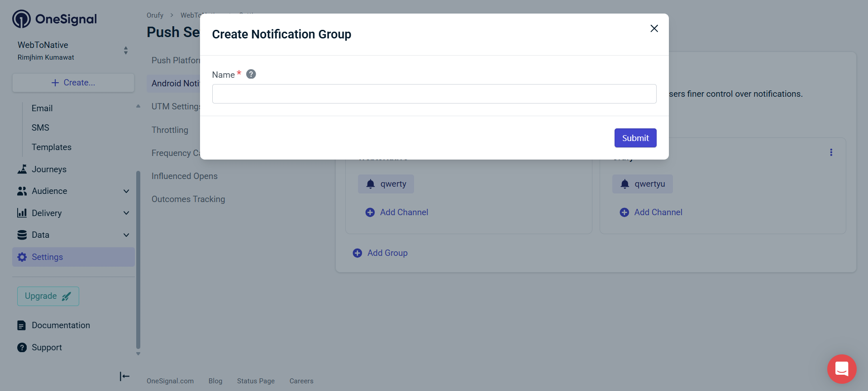Click the Support question icon
The height and width of the screenshot is (391, 868).
pyautogui.click(x=22, y=347)
